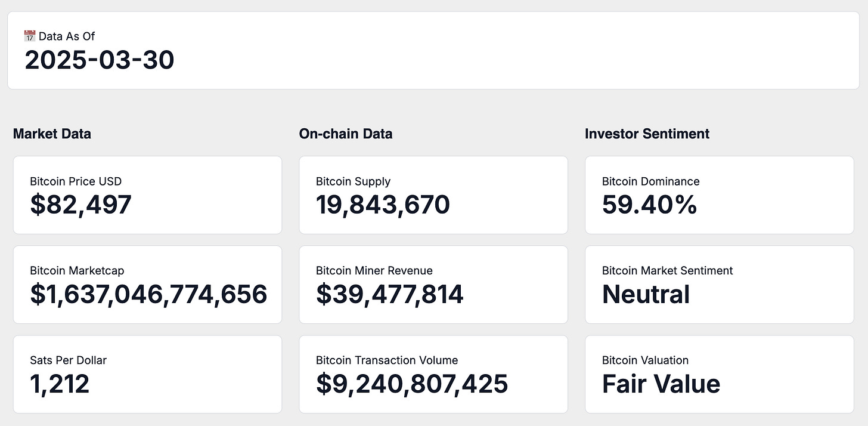Select the Neutral market sentiment value

[646, 294]
